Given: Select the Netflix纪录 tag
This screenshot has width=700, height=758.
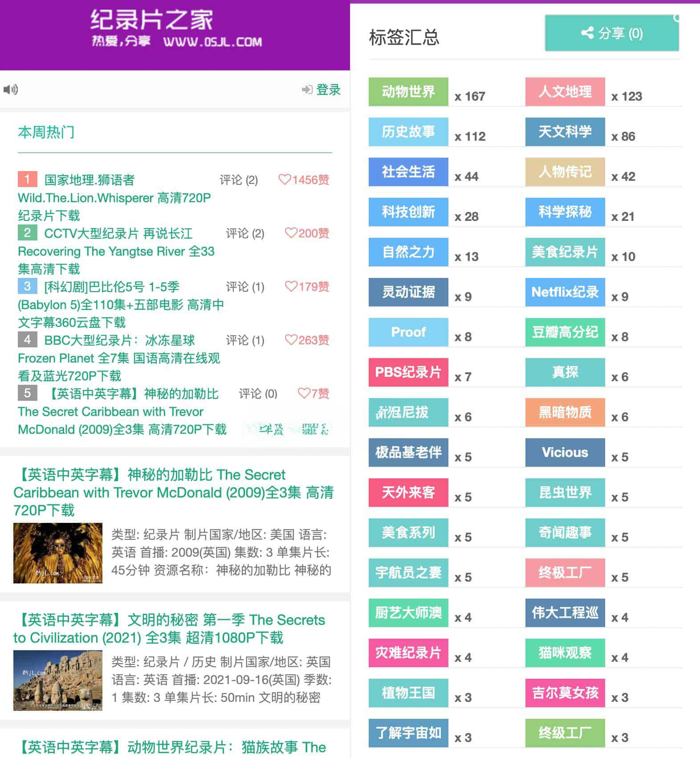Looking at the screenshot, I should (x=565, y=292).
